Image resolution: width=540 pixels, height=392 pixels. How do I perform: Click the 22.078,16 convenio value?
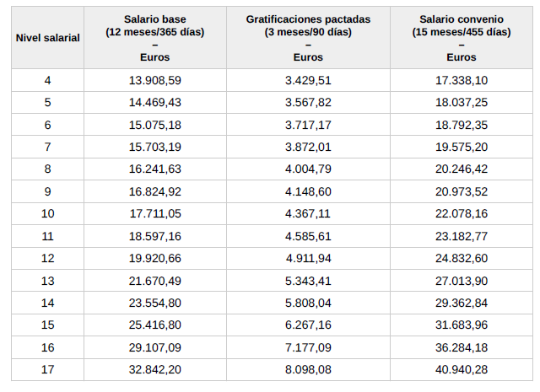pos(461,213)
